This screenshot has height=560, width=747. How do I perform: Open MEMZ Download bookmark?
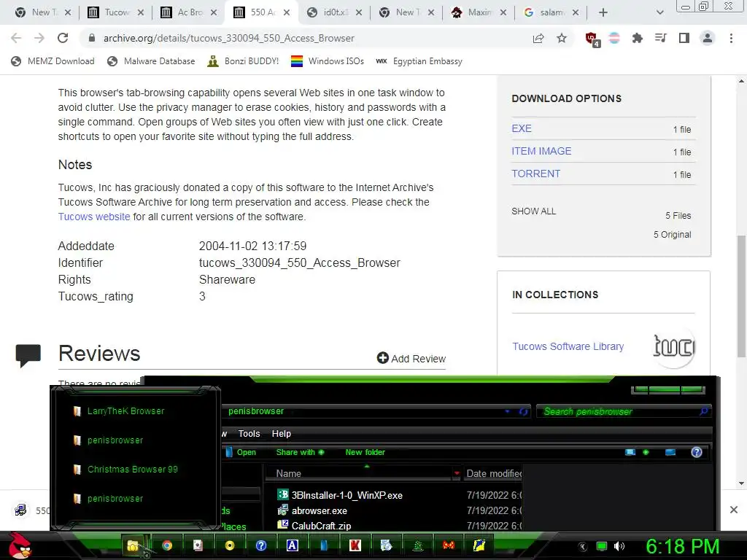pyautogui.click(x=53, y=61)
